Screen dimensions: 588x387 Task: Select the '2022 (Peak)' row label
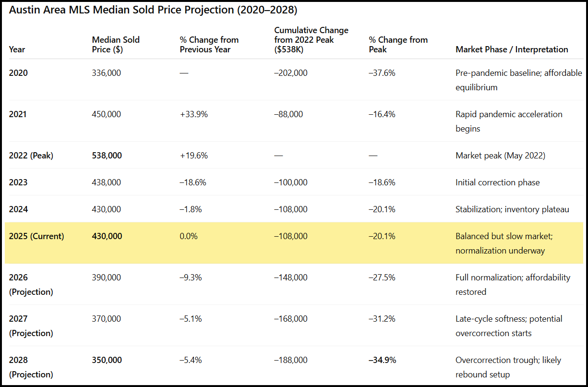(x=31, y=156)
